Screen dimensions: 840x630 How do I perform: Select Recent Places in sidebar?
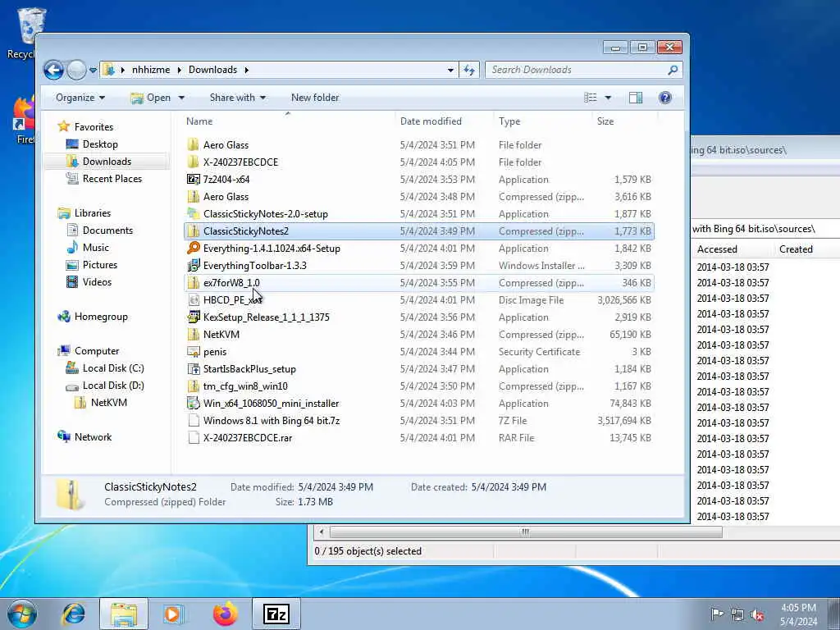click(112, 178)
